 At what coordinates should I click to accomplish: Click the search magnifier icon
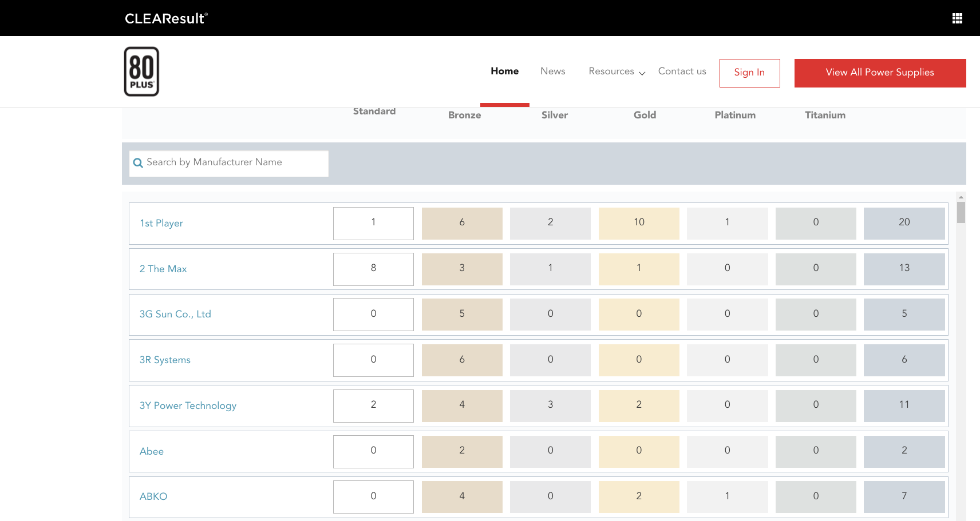(138, 163)
